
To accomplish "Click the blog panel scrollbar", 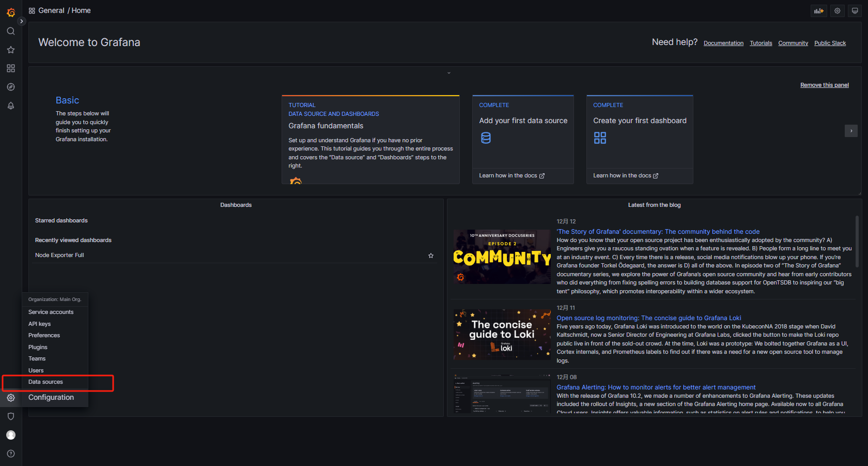I will point(857,242).
